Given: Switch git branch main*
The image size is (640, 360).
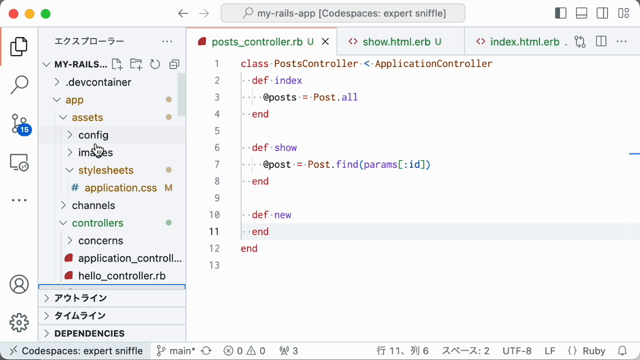Looking at the screenshot, I should [176, 351].
